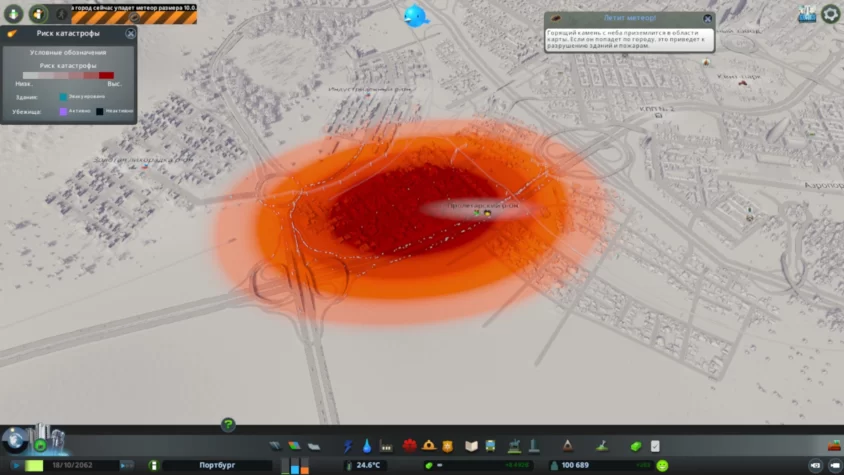The image size is (844, 475).
Task: Click the meteor warning hazard-stripe banner
Action: click(135, 14)
